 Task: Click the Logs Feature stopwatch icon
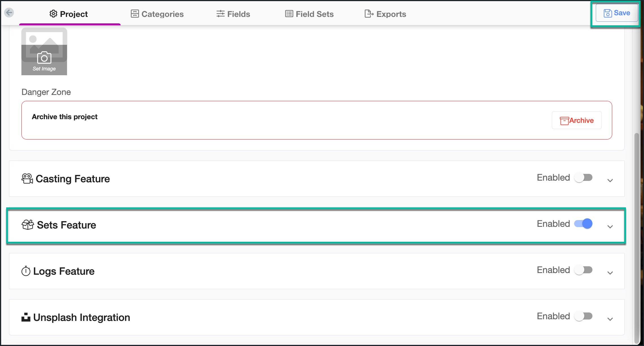[x=26, y=271]
